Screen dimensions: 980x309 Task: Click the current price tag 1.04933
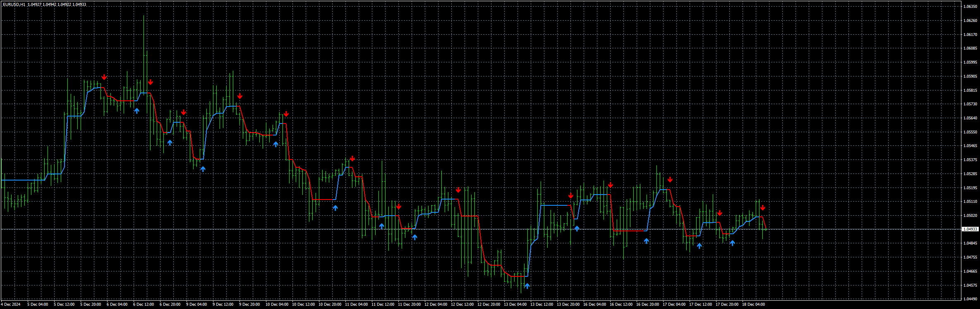point(970,229)
